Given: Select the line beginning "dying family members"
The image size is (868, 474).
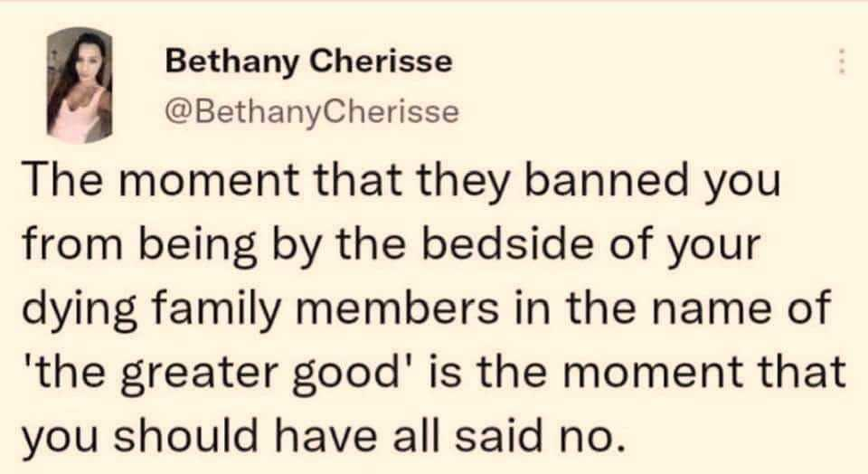Looking at the screenshot, I should coord(426,308).
